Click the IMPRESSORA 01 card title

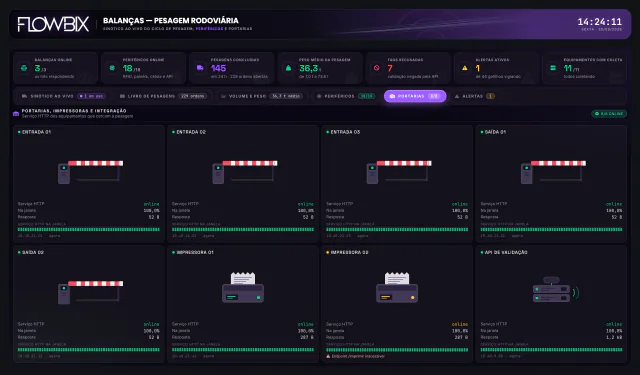pos(195,252)
